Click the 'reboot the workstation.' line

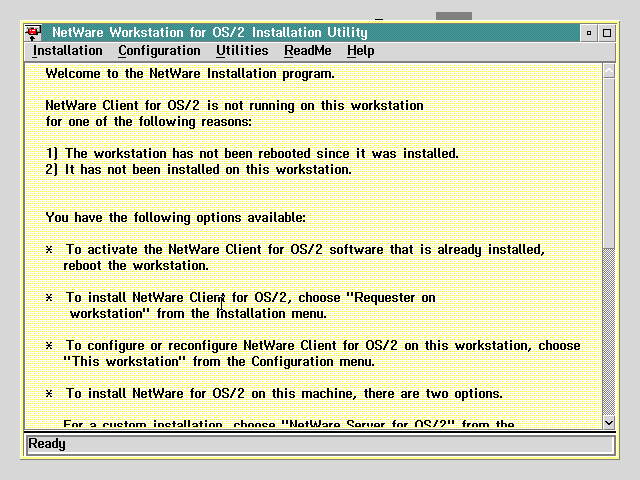point(136,266)
